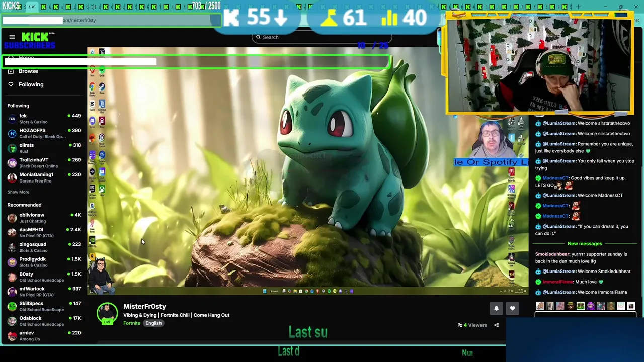Click MoniaGaming1 channel avatar
The width and height of the screenshot is (644, 362).
pos(12,177)
